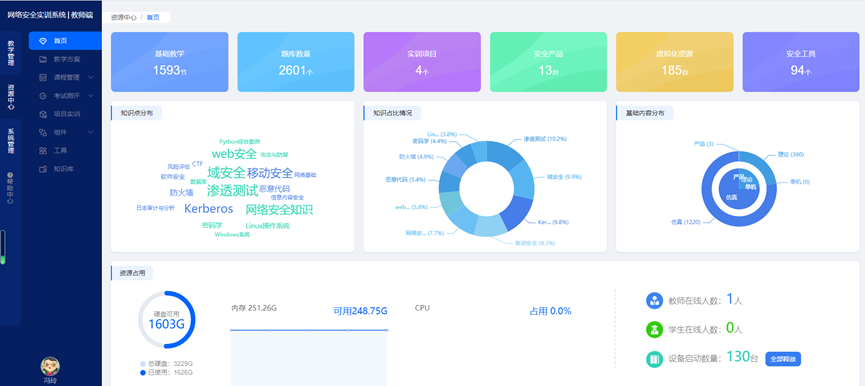This screenshot has height=386, width=865.
Task: Expand the 考试测评 submenu chevron
Action: pyautogui.click(x=90, y=96)
